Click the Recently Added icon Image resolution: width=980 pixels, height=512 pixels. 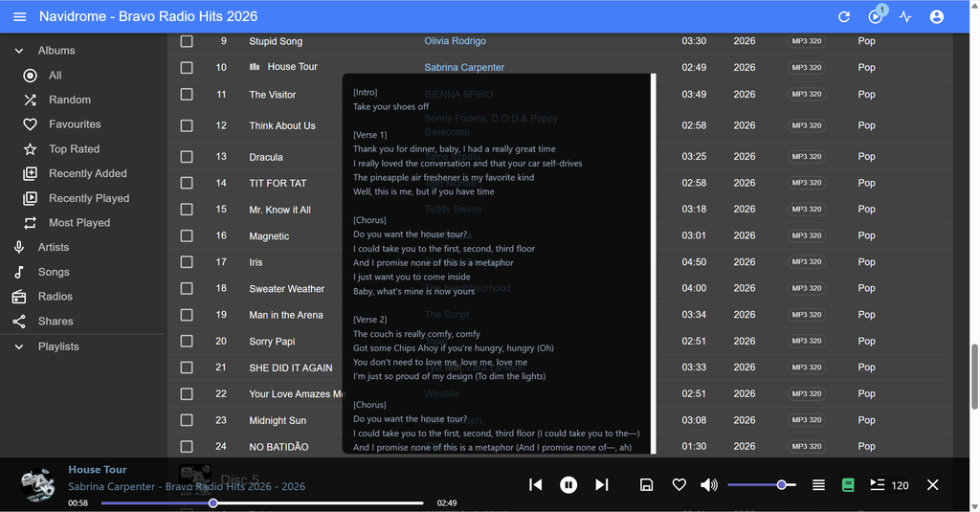click(30, 174)
